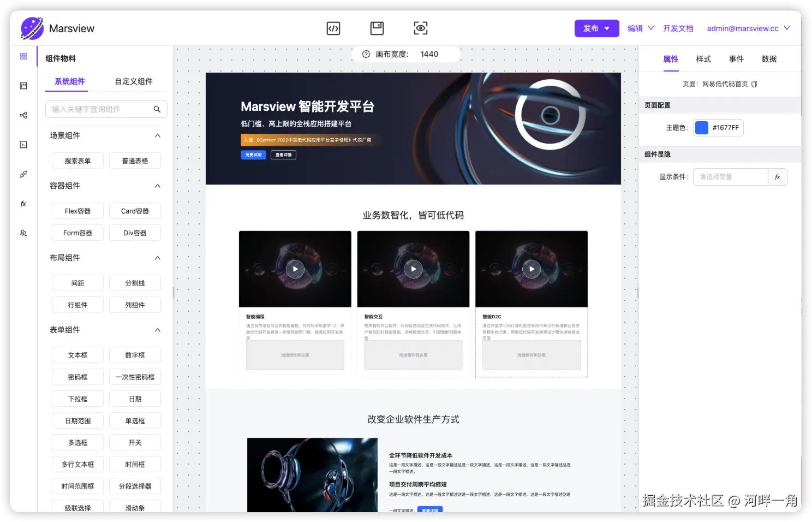Open the terminal code icon in left sidebar
The height and width of the screenshot is (522, 812).
click(x=23, y=145)
